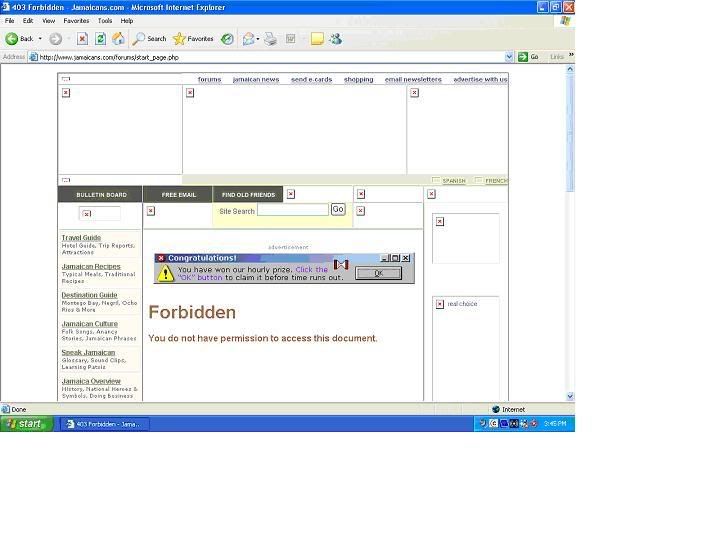Click the Edit document toolbar icon
The image size is (714, 545).
pyautogui.click(x=291, y=39)
